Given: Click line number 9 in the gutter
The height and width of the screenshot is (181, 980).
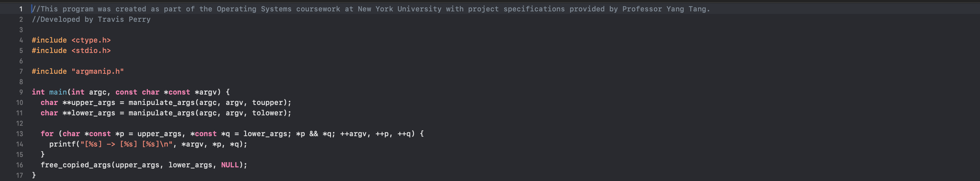Looking at the screenshot, I should click(x=21, y=92).
